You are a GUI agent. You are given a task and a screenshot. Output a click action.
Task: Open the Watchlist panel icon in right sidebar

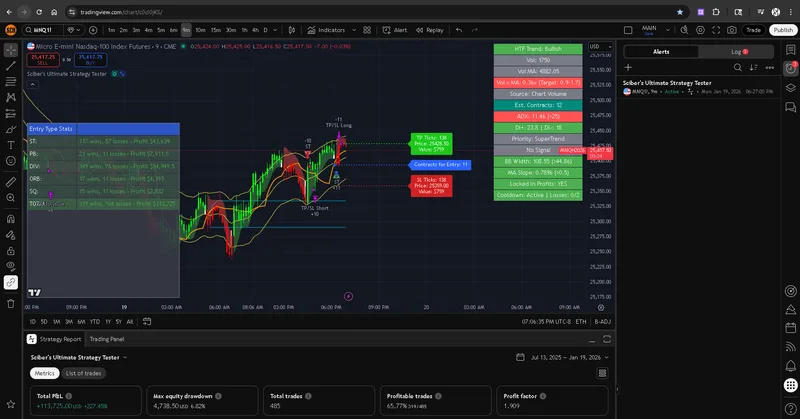point(790,50)
